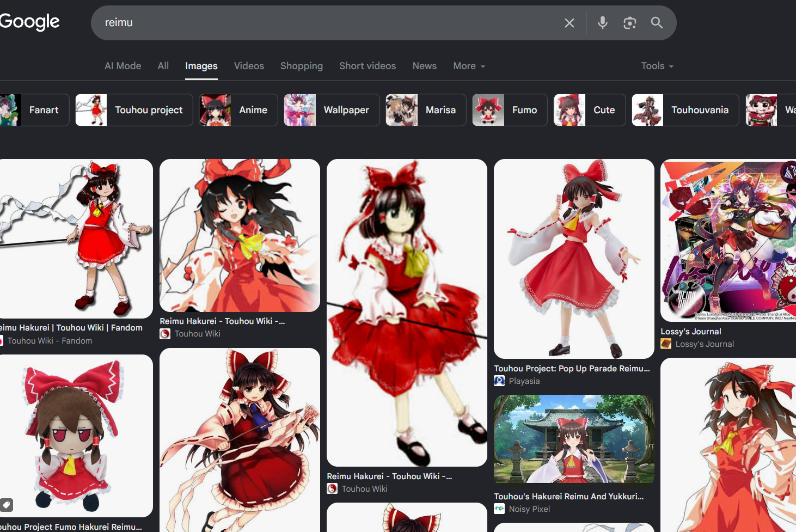
Task: Open the 'Touhou Project Fumo Hakurei Reimu...' title
Action: [x=71, y=527]
